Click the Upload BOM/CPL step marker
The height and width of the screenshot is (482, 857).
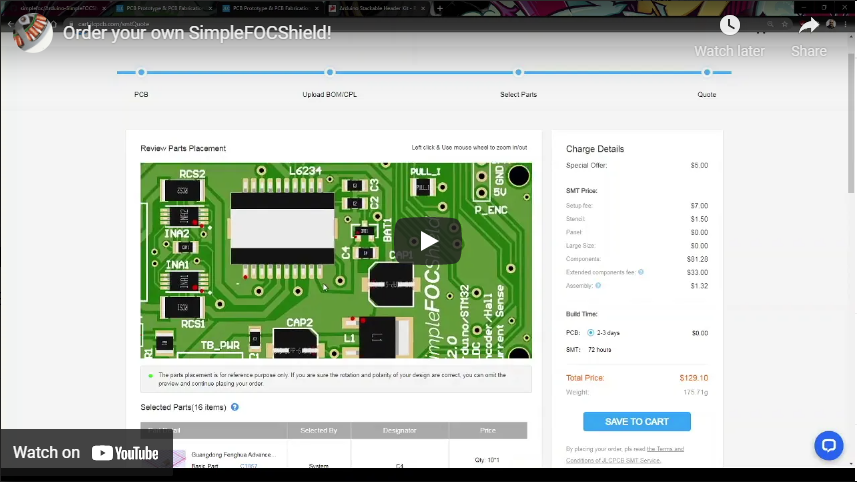pyautogui.click(x=330, y=72)
